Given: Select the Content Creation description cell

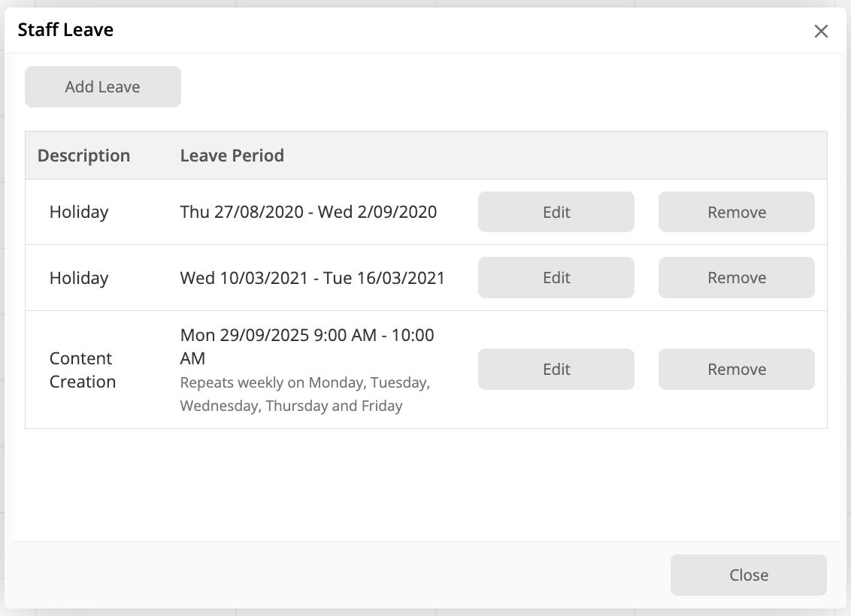Looking at the screenshot, I should pos(83,370).
